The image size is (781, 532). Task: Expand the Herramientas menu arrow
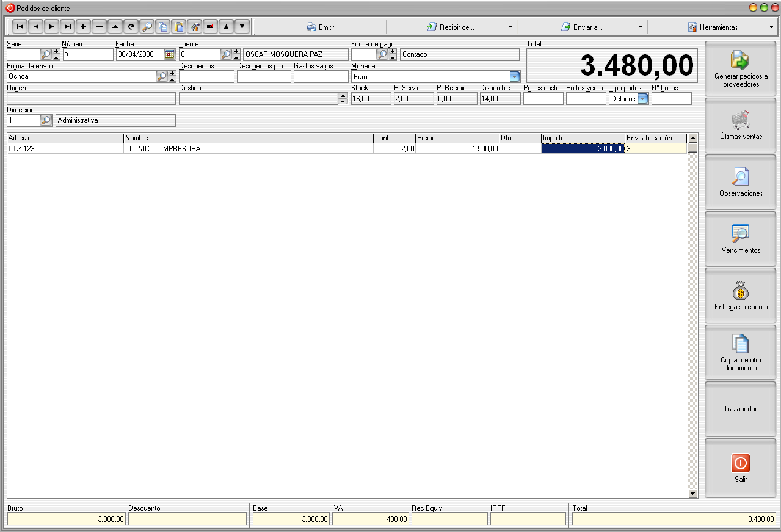coord(771,27)
